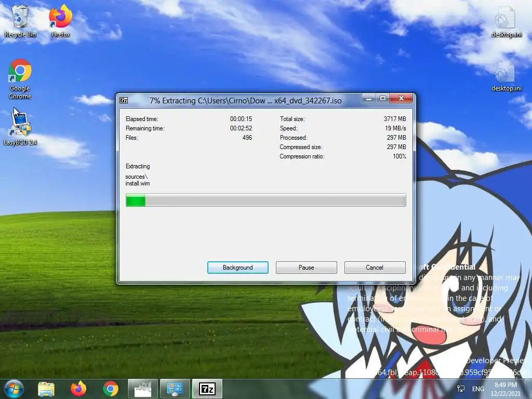
Task: Select the upper desktop.ini file icon
Action: [506, 22]
